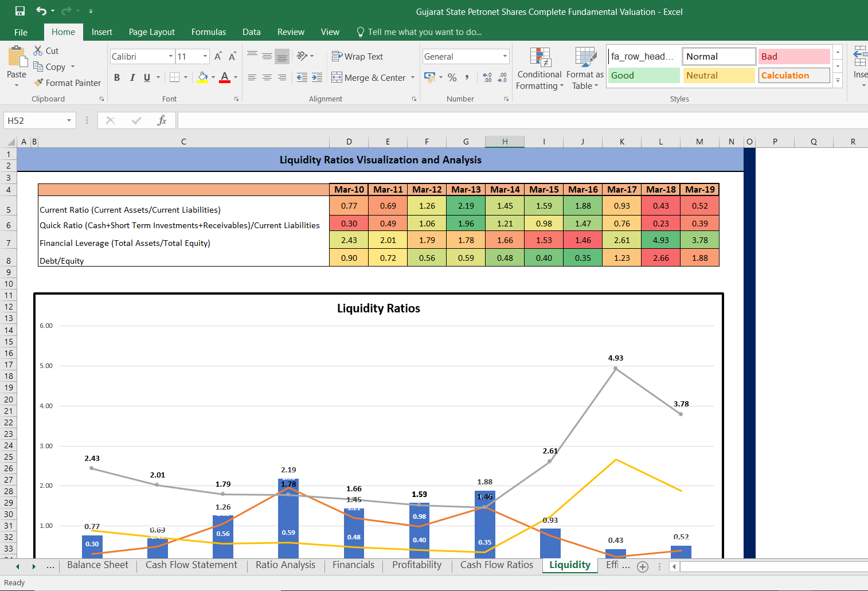Add a new sheet with plus icon
The image size is (868, 591).
(643, 567)
